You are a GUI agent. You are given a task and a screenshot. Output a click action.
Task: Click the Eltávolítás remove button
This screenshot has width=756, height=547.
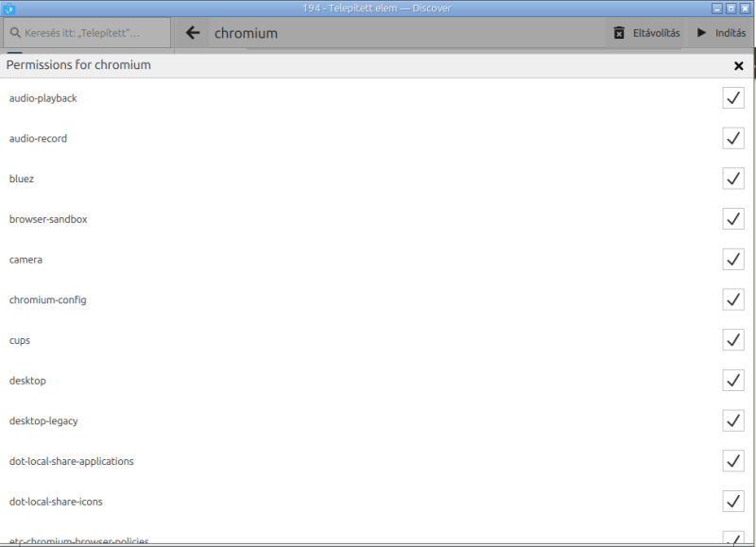646,33
